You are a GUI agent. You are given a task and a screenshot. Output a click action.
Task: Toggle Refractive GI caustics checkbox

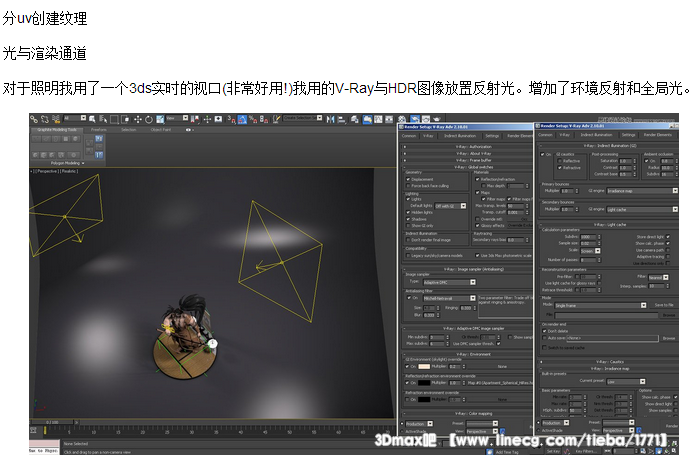pos(560,168)
